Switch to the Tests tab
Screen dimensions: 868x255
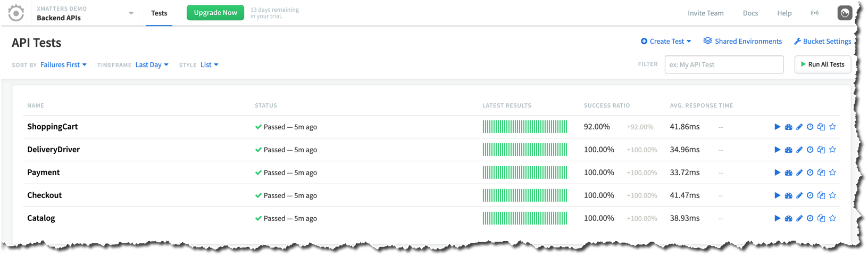click(x=159, y=13)
